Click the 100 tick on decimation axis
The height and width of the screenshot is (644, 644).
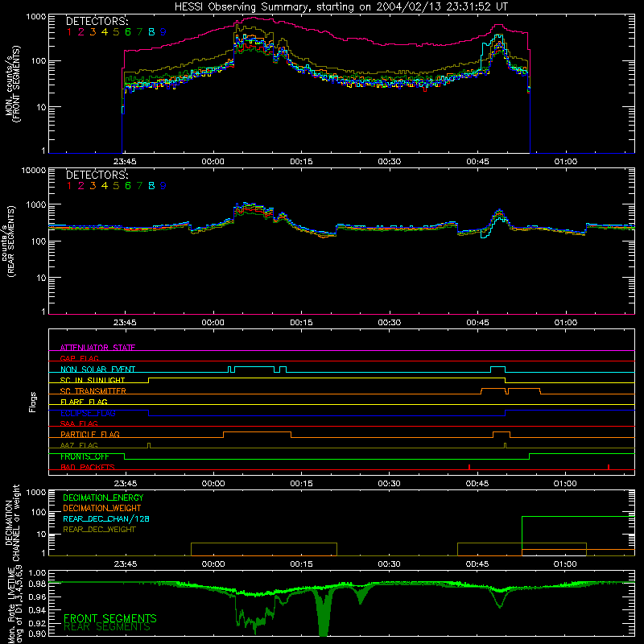40,512
